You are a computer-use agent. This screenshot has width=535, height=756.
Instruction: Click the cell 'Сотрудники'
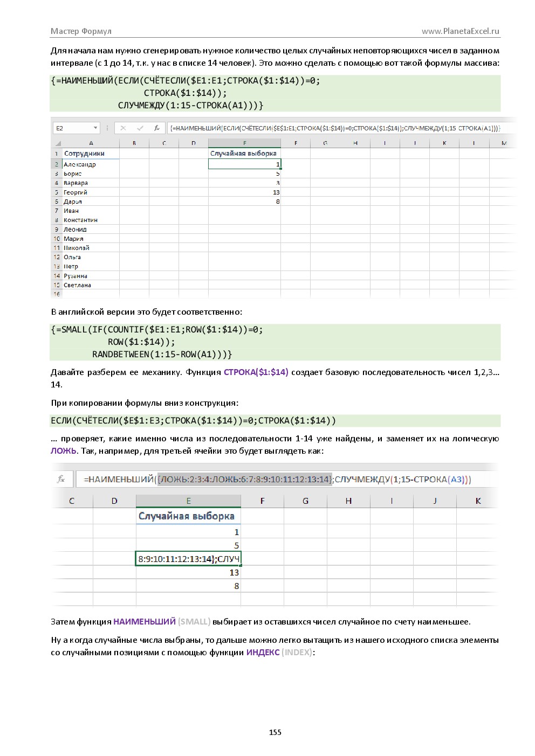[91, 154]
